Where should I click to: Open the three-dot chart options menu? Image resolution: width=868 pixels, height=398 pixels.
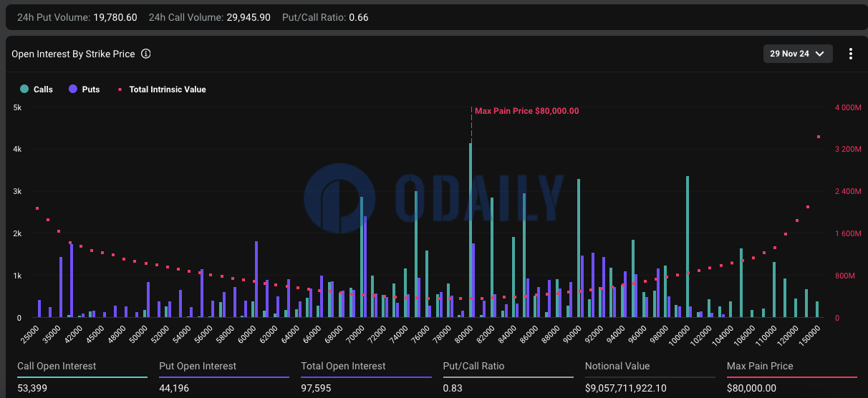(x=851, y=54)
